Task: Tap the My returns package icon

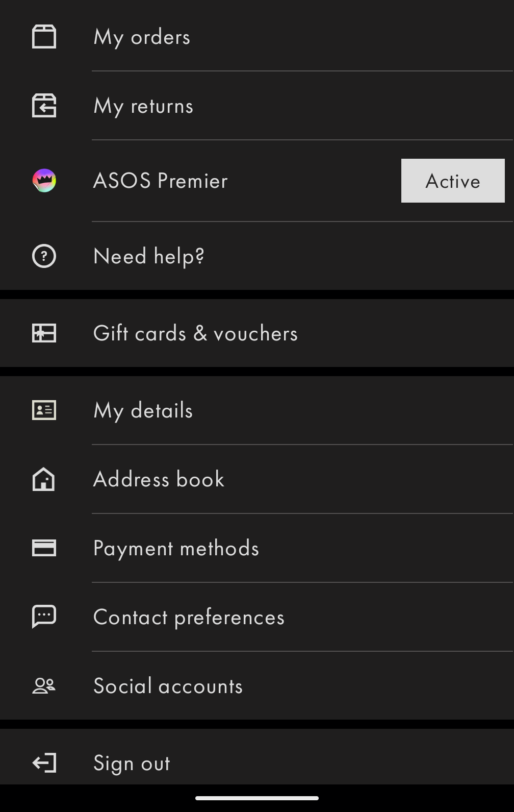Action: (44, 106)
